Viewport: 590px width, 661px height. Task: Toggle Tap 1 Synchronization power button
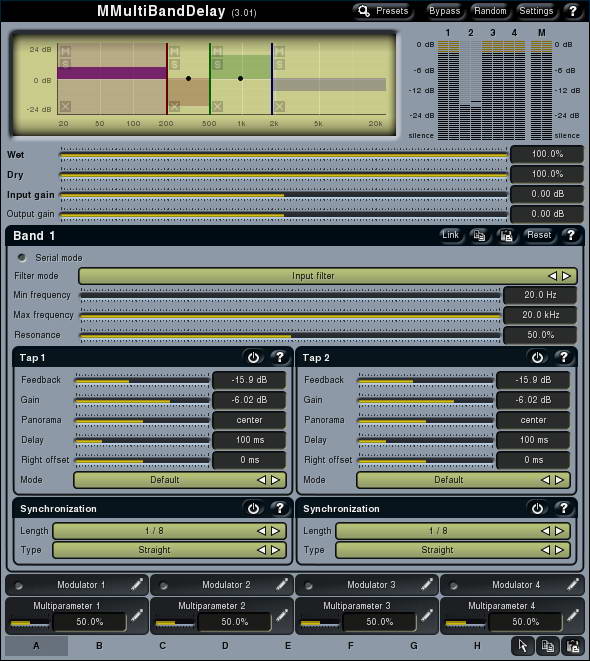(253, 508)
